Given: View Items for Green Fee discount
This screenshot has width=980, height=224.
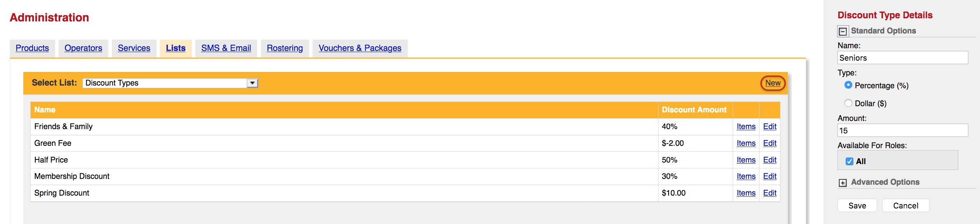Looking at the screenshot, I should pos(746,143).
